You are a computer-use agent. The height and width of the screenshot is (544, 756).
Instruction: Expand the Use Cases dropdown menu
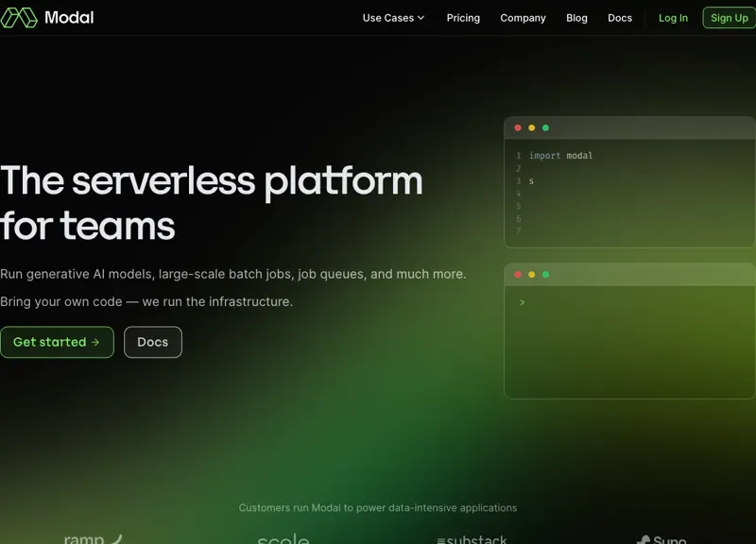pyautogui.click(x=393, y=18)
